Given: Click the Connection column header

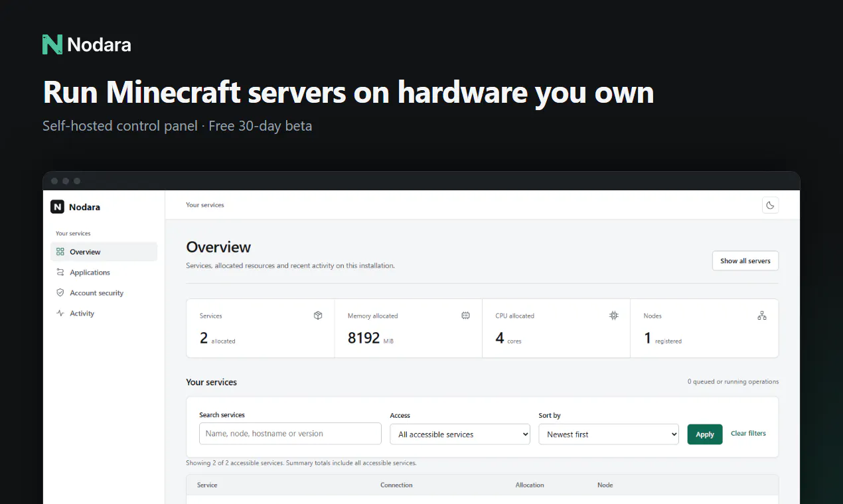Looking at the screenshot, I should (396, 485).
